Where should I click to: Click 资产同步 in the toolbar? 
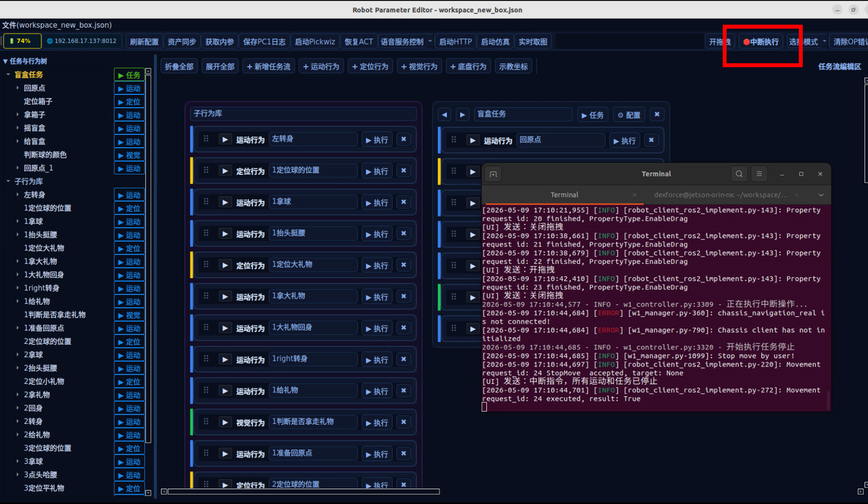coord(182,41)
